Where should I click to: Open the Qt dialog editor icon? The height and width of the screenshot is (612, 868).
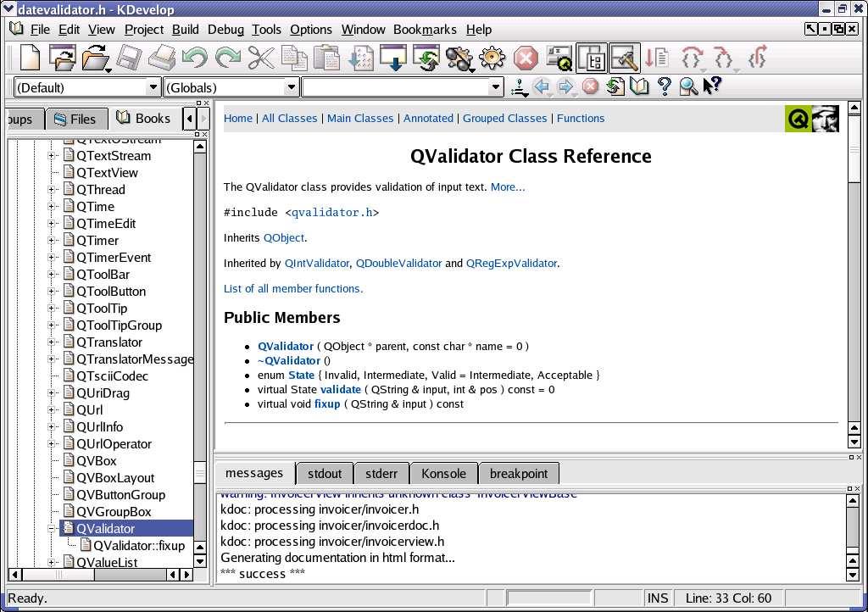559,58
